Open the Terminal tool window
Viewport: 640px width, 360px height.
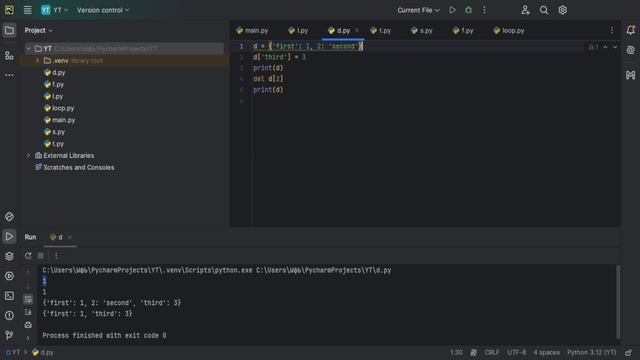(9, 296)
